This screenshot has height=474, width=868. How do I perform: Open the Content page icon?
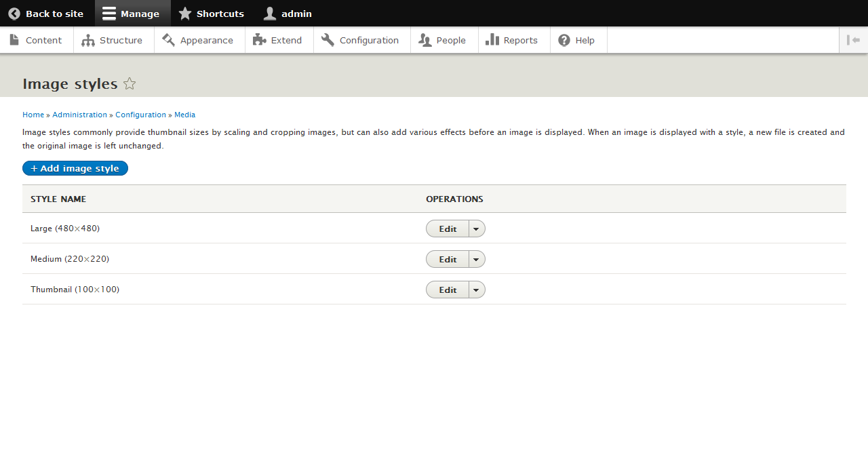[14, 40]
